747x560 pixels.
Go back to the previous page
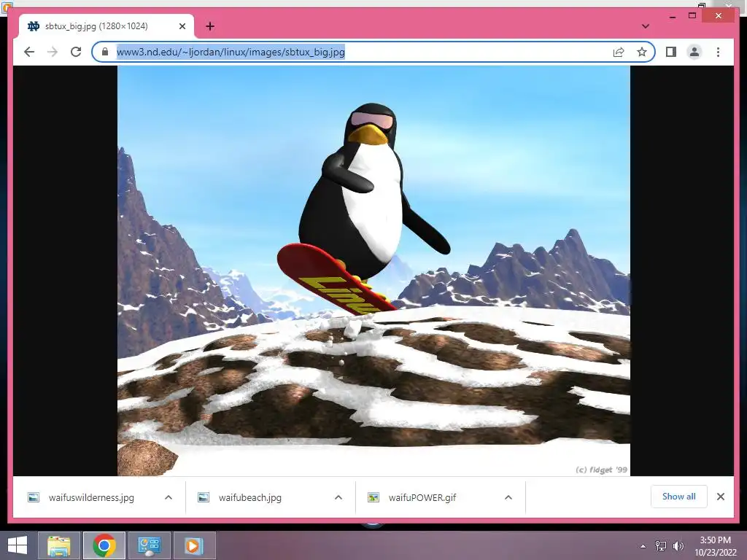[x=29, y=52]
